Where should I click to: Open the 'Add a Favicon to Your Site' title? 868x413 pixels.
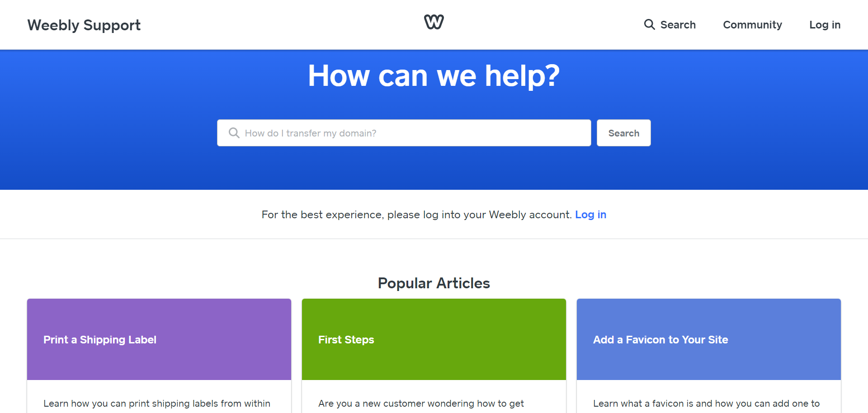(x=660, y=340)
